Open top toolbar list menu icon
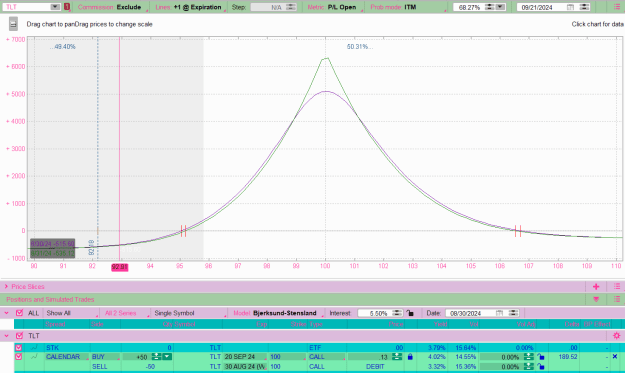Viewport: 625px width, 373px height. [x=617, y=7]
